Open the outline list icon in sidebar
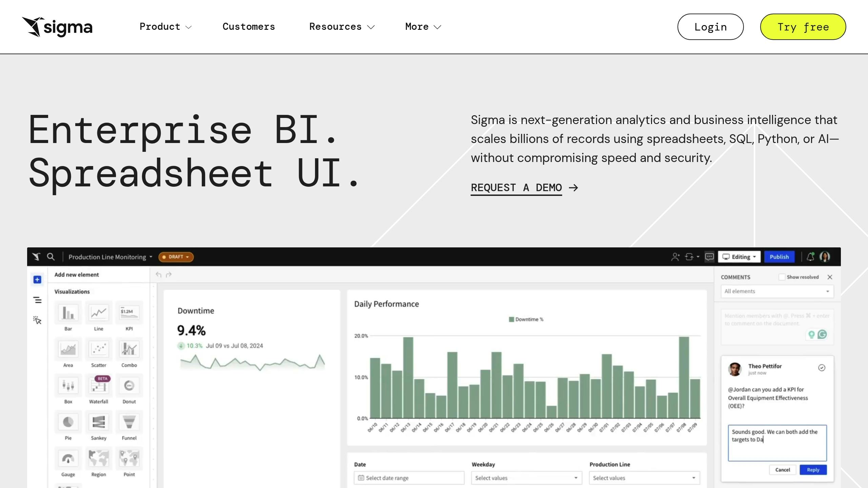Viewport: 868px width, 488px height. (37, 300)
